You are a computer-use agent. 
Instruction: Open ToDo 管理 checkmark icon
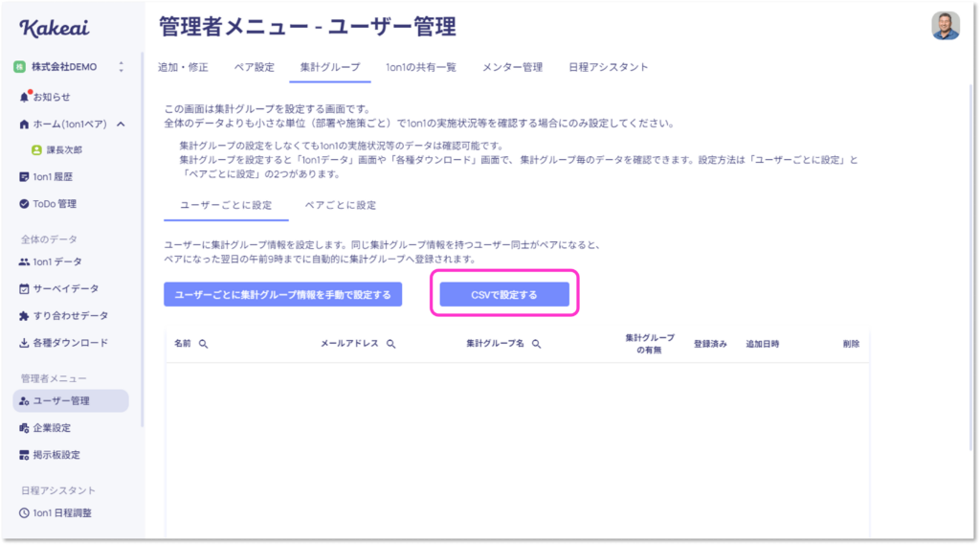[x=24, y=203]
